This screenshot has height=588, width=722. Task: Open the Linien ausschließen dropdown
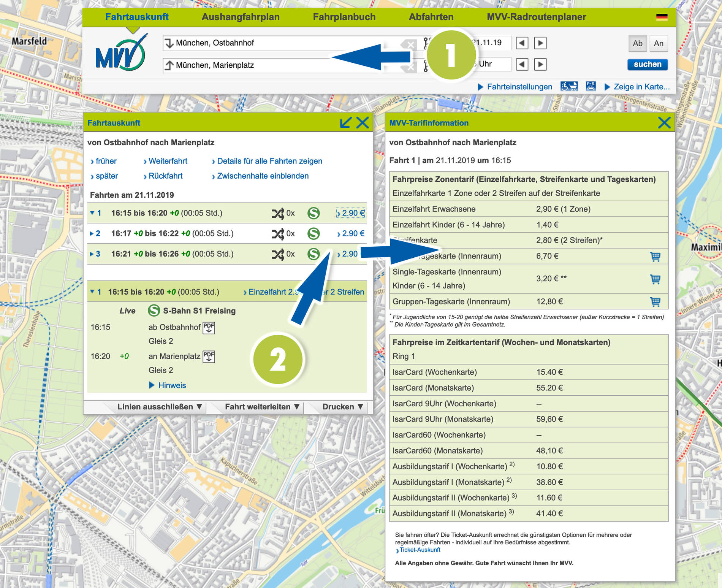click(x=159, y=407)
